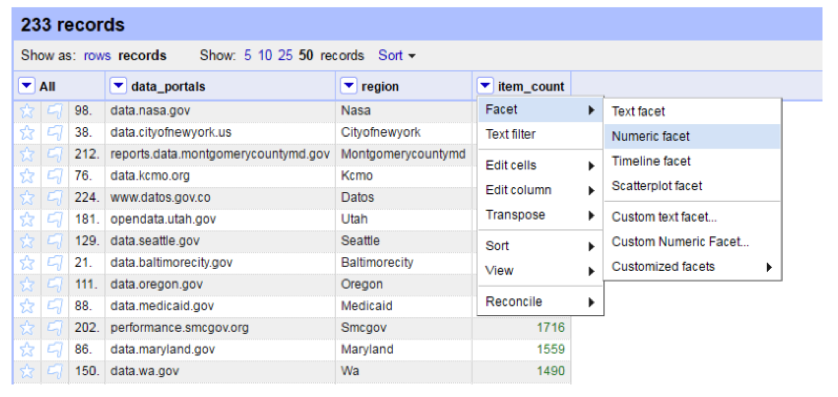838x397 pixels.
Task: Click the region cell Medicaid
Action: 367,306
